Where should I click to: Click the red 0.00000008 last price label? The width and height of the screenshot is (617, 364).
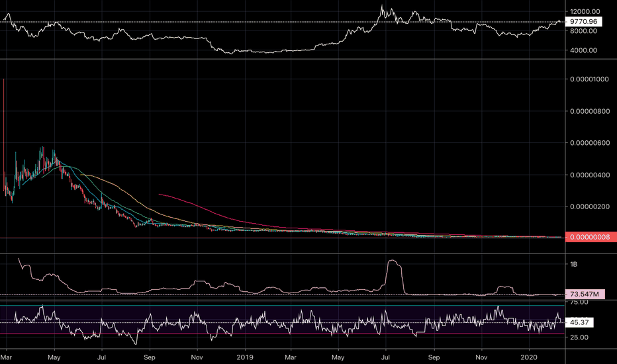pyautogui.click(x=591, y=237)
